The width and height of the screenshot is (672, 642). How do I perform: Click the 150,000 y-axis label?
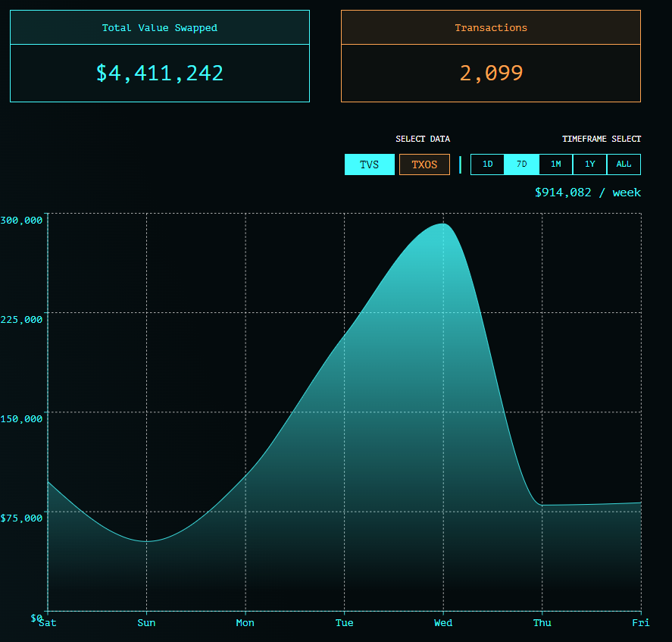point(21,419)
